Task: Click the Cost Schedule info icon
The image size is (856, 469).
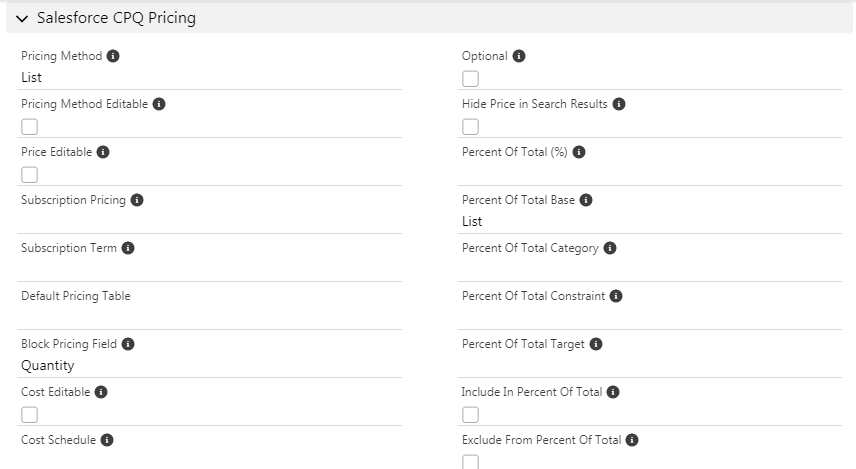Action: 107,440
